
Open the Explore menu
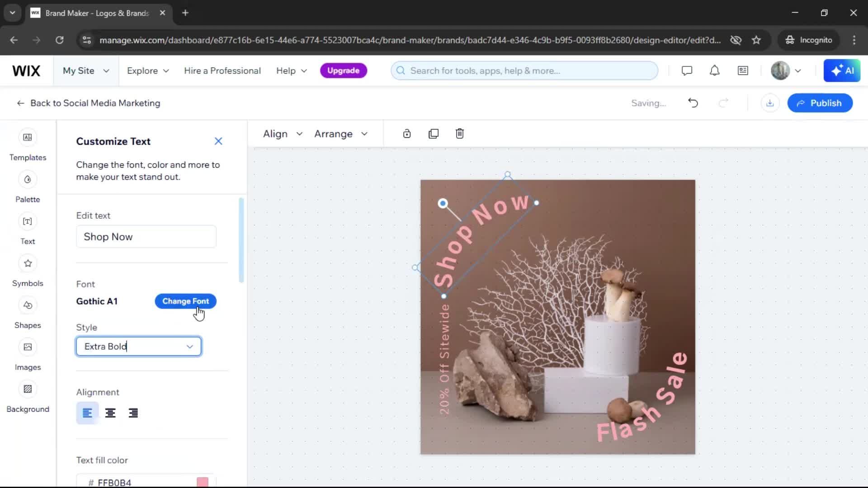pyautogui.click(x=148, y=71)
